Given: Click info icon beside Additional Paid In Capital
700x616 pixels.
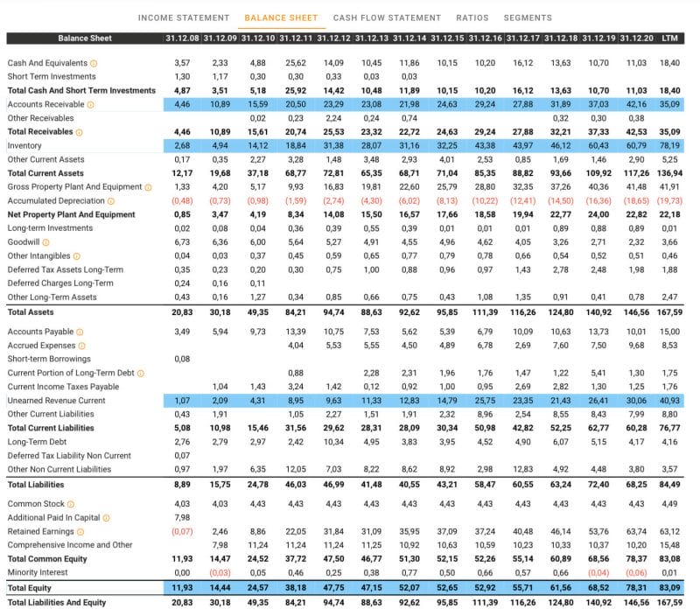Looking at the screenshot, I should (106, 518).
